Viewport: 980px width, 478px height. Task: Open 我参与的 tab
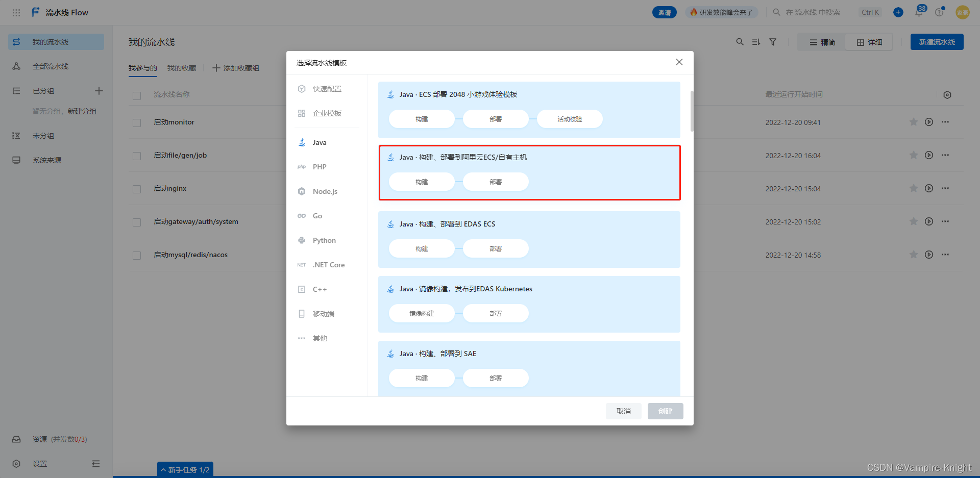pyautogui.click(x=143, y=68)
